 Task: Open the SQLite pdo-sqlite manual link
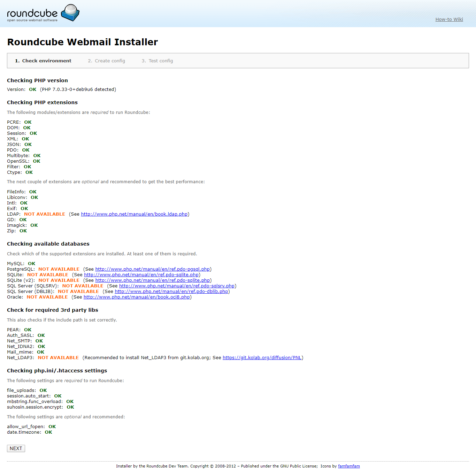click(141, 275)
